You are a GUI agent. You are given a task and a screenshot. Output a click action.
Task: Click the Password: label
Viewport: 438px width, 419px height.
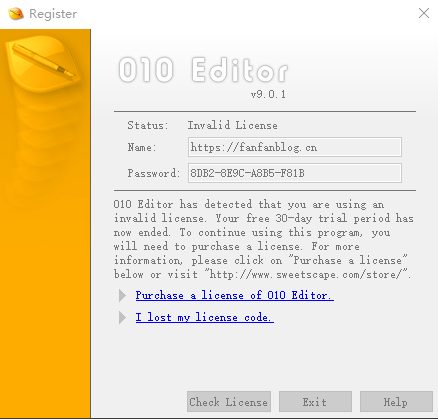tap(153, 173)
